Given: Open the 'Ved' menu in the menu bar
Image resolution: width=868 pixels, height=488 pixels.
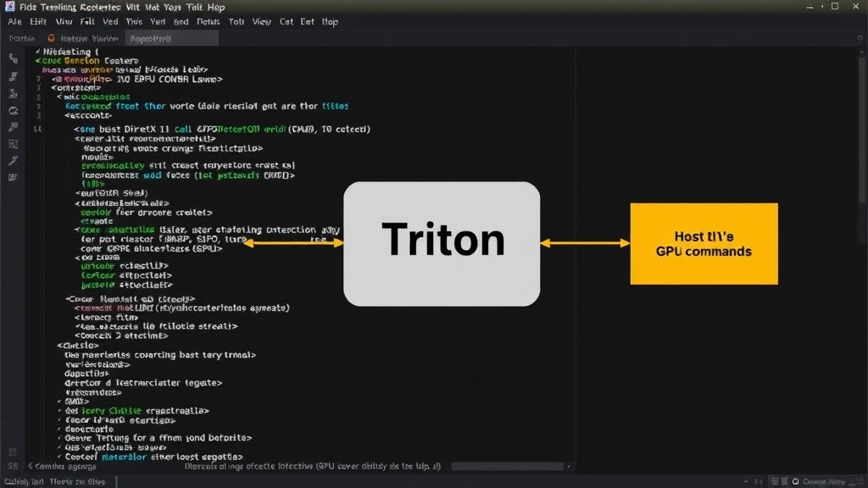Looking at the screenshot, I should 110,21.
